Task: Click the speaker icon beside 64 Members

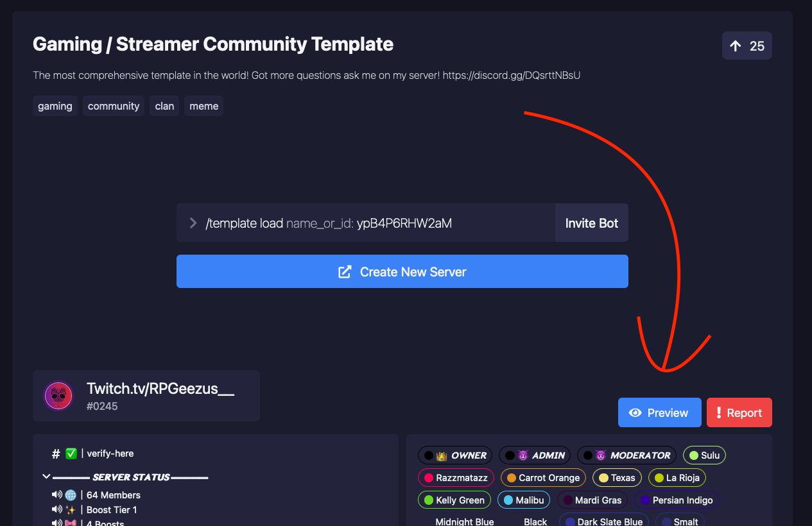Action: pyautogui.click(x=56, y=495)
